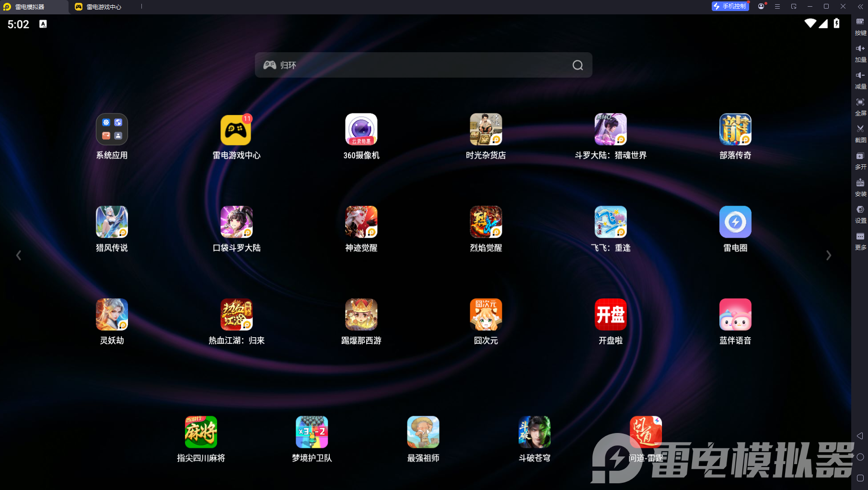Start the 部落传奇 game
This screenshot has height=490, width=868.
click(735, 129)
